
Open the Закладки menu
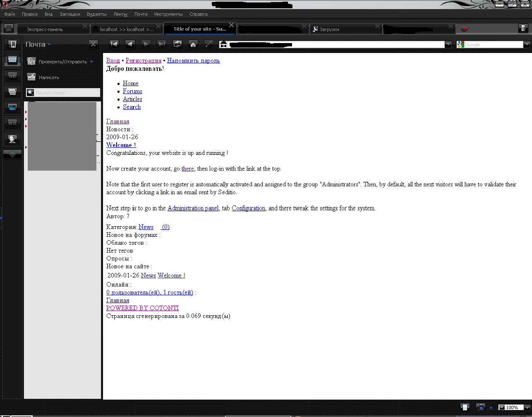pos(70,14)
